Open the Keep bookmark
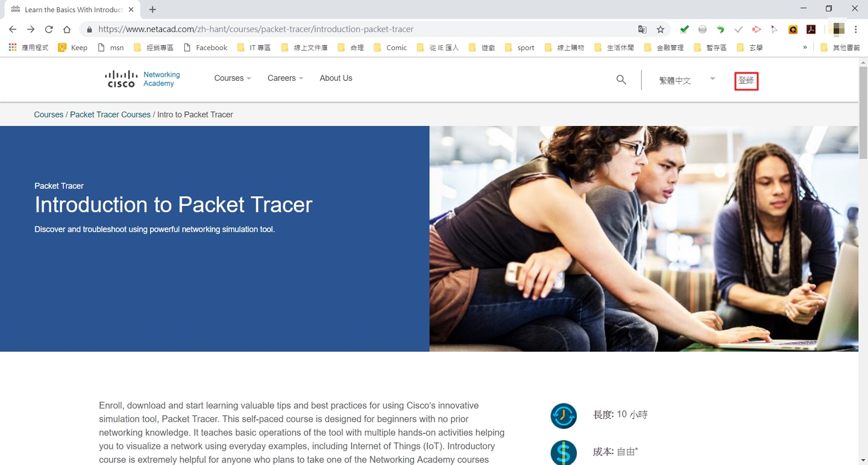868x465 pixels. [x=72, y=48]
